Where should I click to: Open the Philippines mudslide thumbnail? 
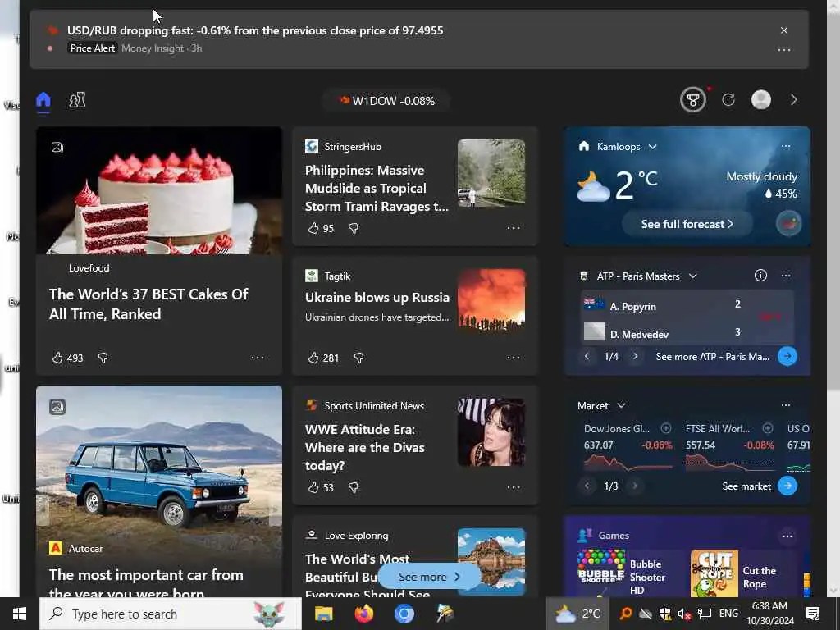(491, 173)
